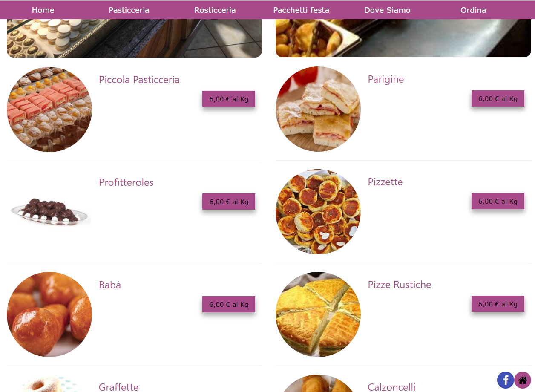
Task: Click the Pizzette circular image
Action: (318, 212)
